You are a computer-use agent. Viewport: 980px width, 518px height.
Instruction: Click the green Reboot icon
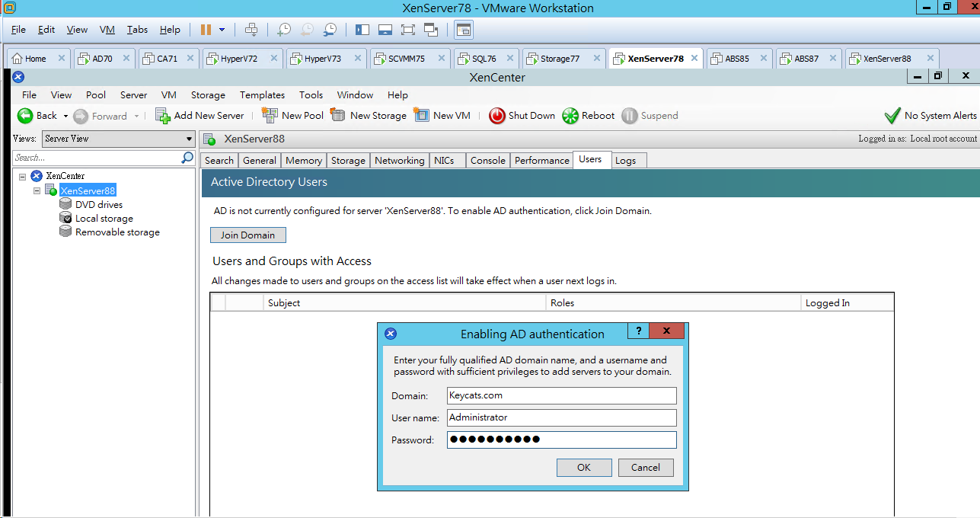(570, 116)
